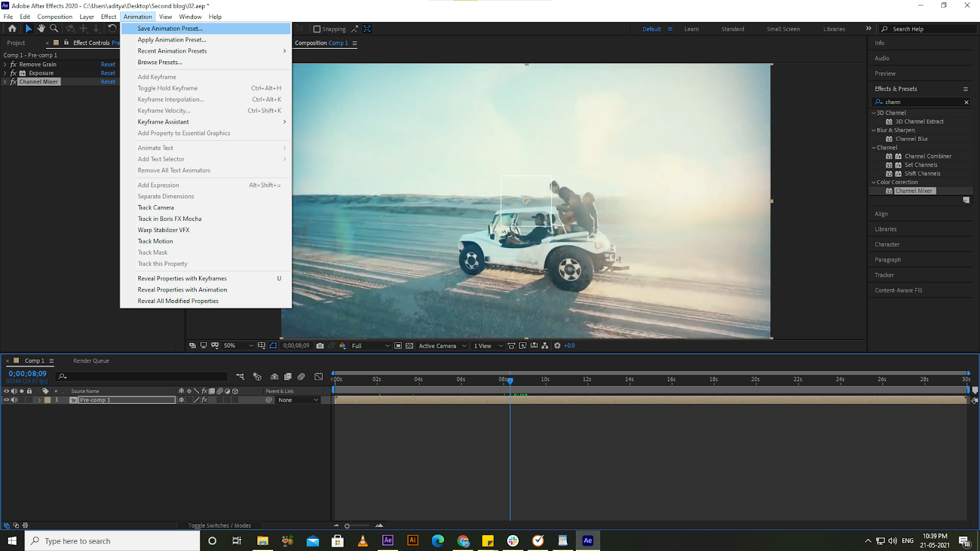
Task: Hide the Pre-comp 1 layer visibility eye
Action: pos(6,399)
